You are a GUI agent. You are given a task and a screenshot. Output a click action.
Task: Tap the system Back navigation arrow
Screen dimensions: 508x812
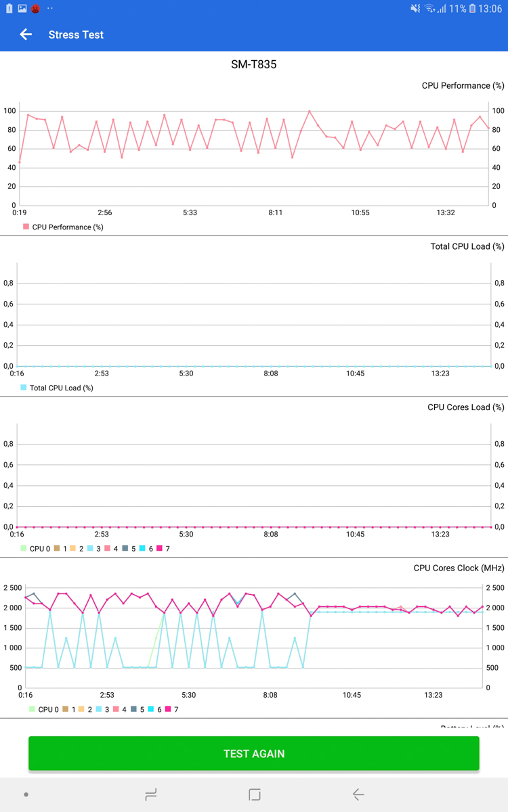coord(358,794)
